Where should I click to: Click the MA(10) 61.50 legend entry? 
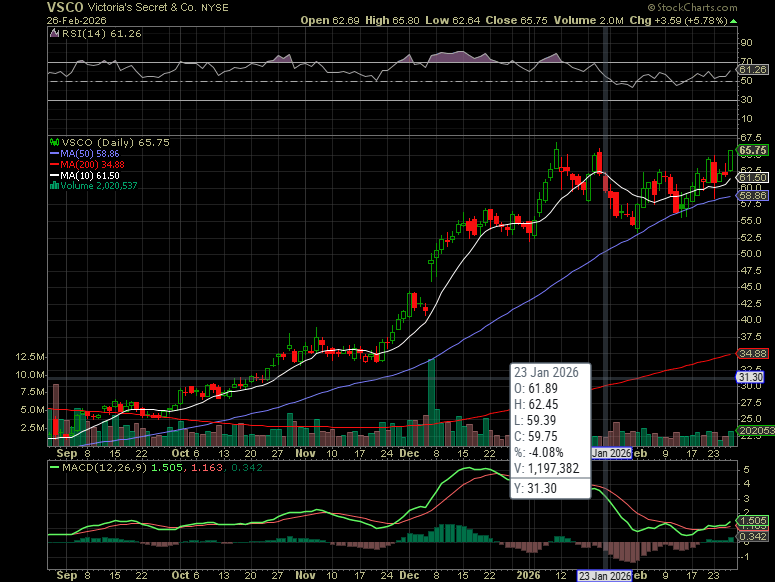(x=85, y=175)
